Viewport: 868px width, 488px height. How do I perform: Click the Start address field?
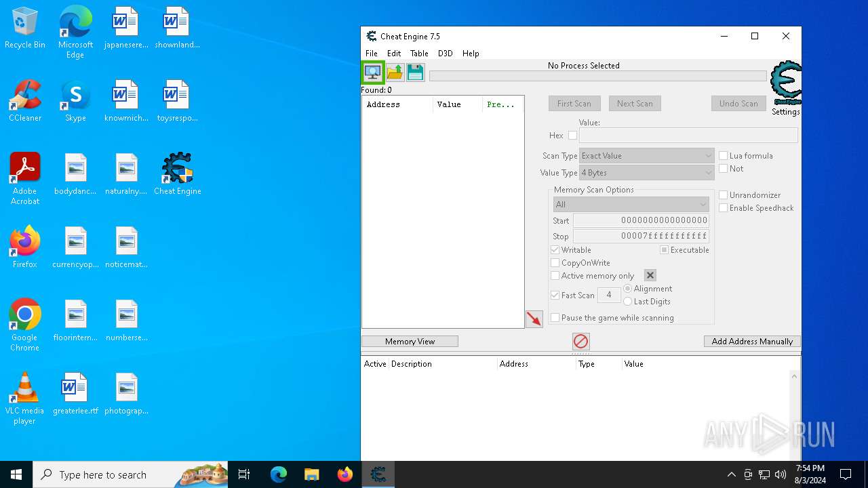641,220
